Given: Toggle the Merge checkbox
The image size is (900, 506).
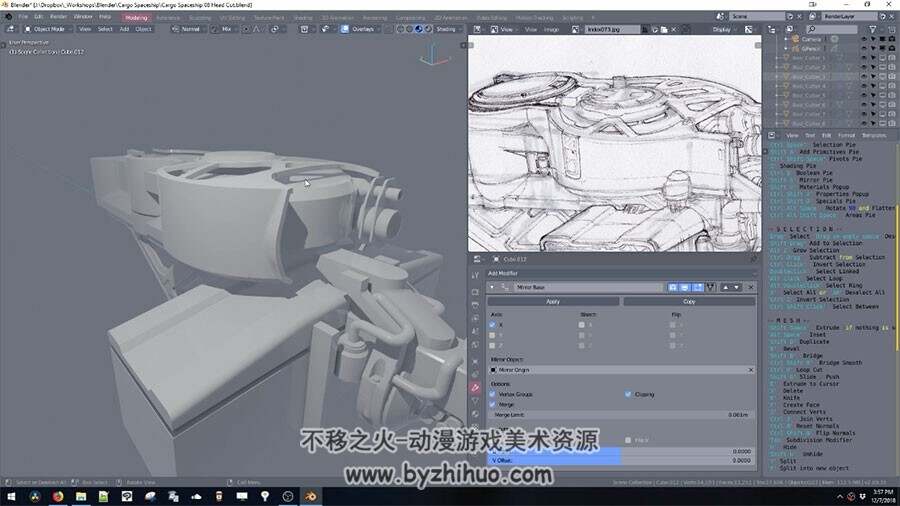Looking at the screenshot, I should pos(492,405).
